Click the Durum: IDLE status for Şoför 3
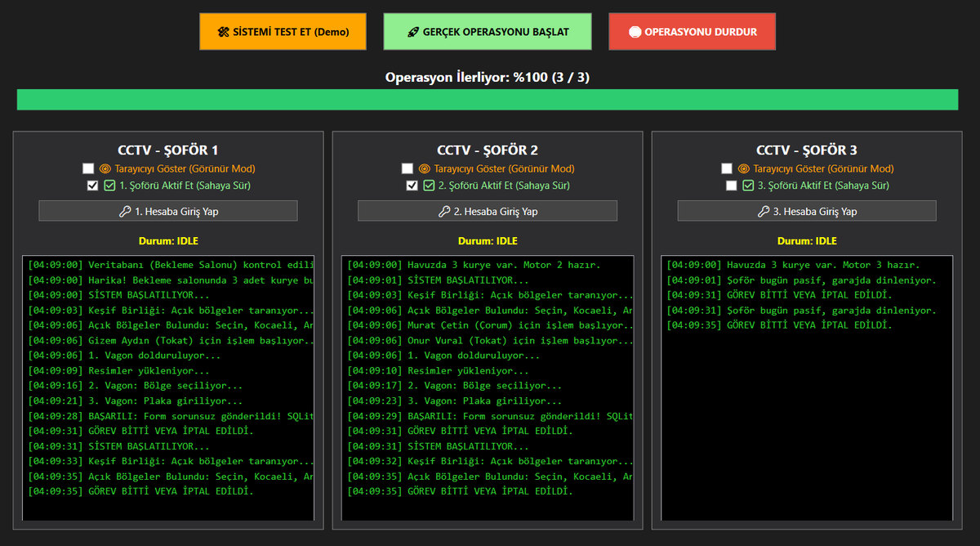980x546 pixels. pos(807,241)
